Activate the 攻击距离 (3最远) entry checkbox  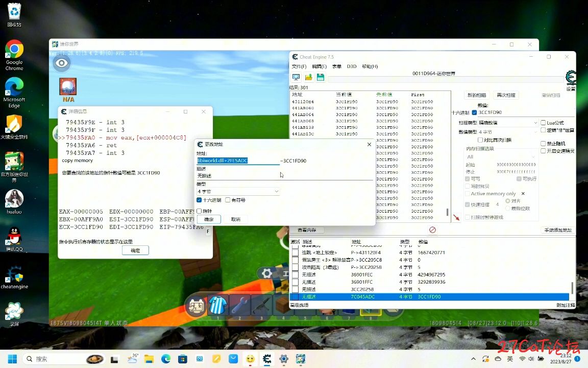coord(295,267)
